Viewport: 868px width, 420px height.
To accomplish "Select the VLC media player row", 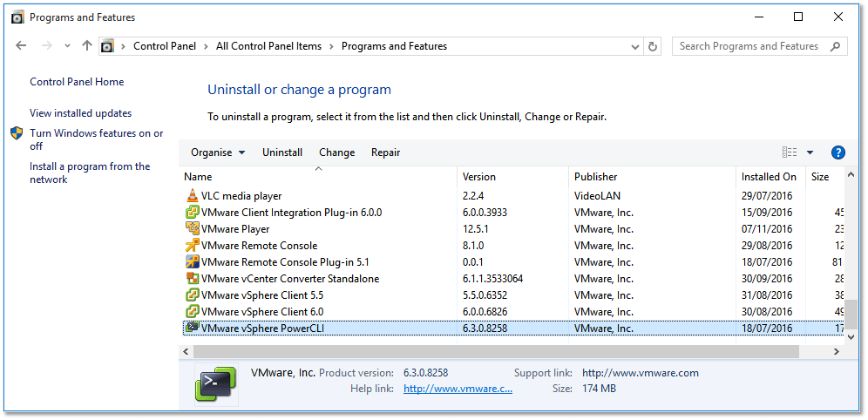I will point(512,195).
